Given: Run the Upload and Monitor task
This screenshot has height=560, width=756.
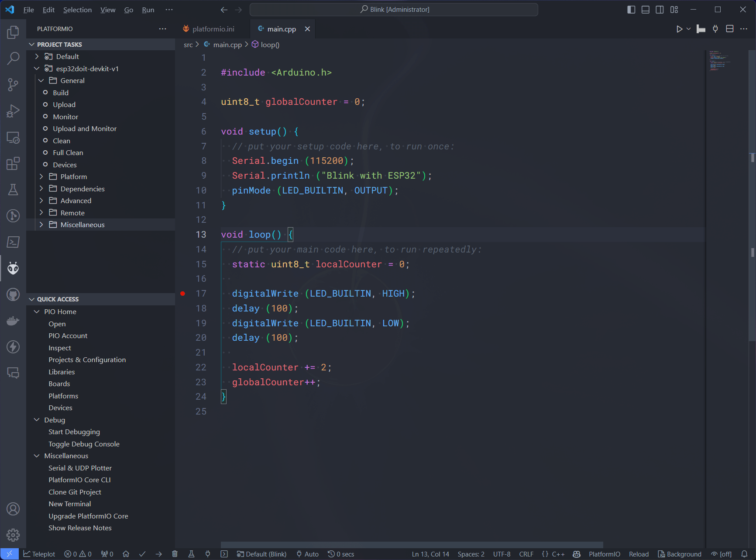Looking at the screenshot, I should tap(85, 128).
